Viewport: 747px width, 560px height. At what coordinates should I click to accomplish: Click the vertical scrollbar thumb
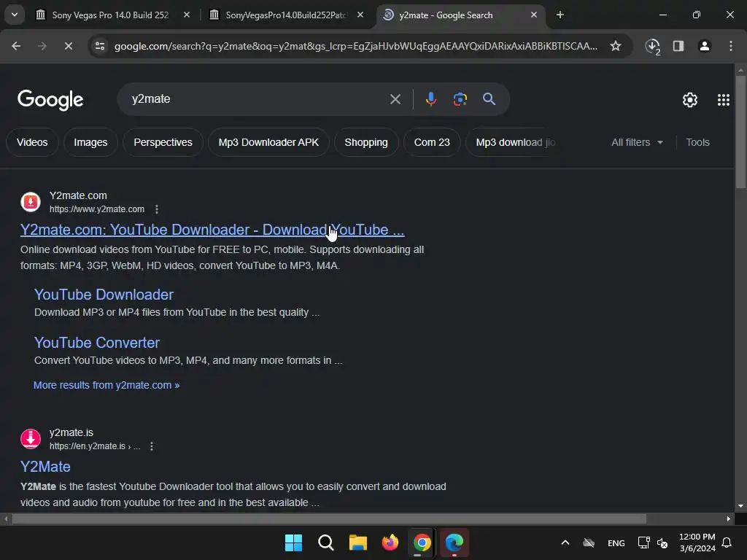(x=740, y=131)
